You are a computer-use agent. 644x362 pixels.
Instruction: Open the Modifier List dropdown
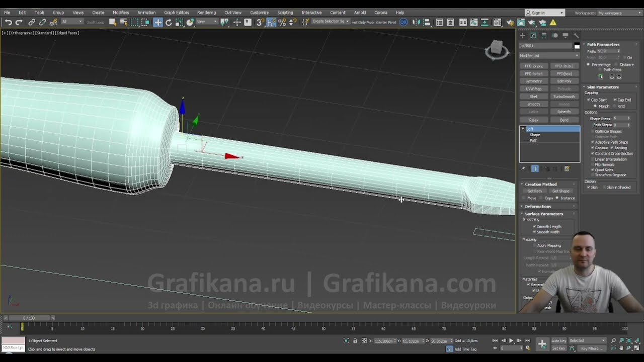tap(549, 55)
